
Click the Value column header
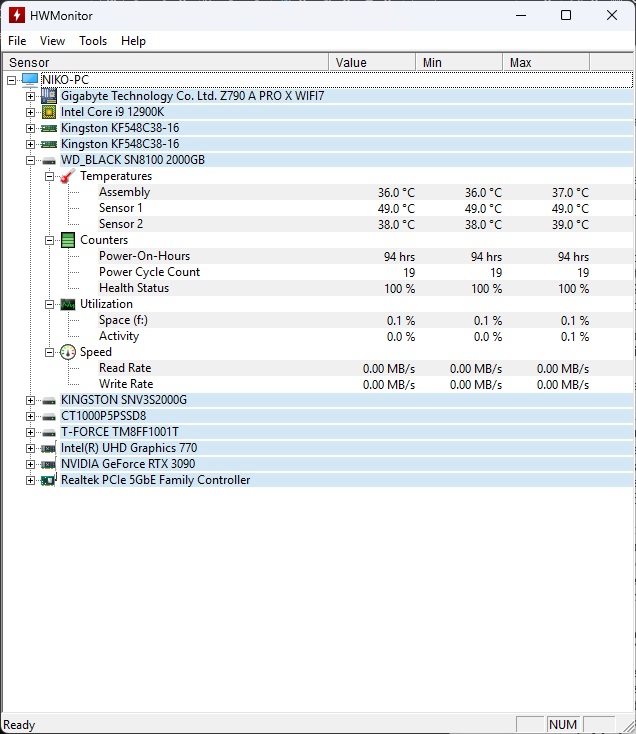(x=372, y=62)
